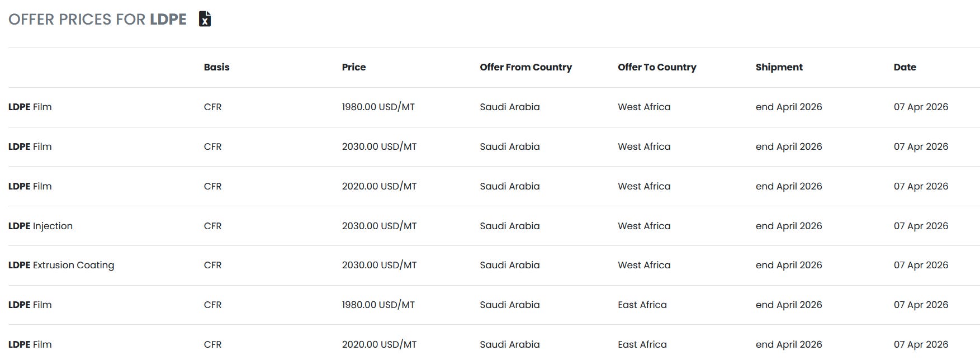Open the LDPE Film row priced at 2020.00 to East Africa
Screen dimensions: 980x360
tap(30, 344)
